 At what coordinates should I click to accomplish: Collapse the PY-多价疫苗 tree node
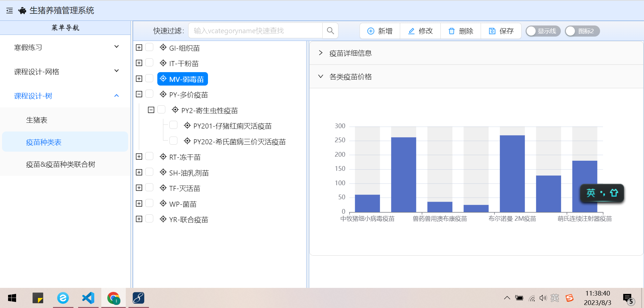click(x=139, y=94)
